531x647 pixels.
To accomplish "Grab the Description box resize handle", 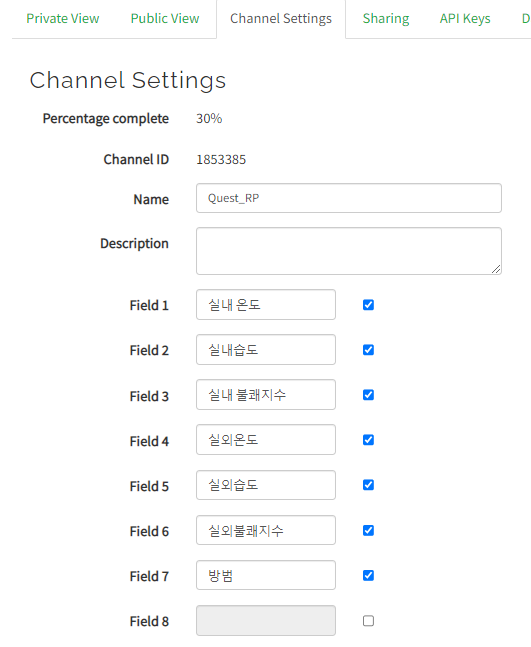I will [496, 269].
